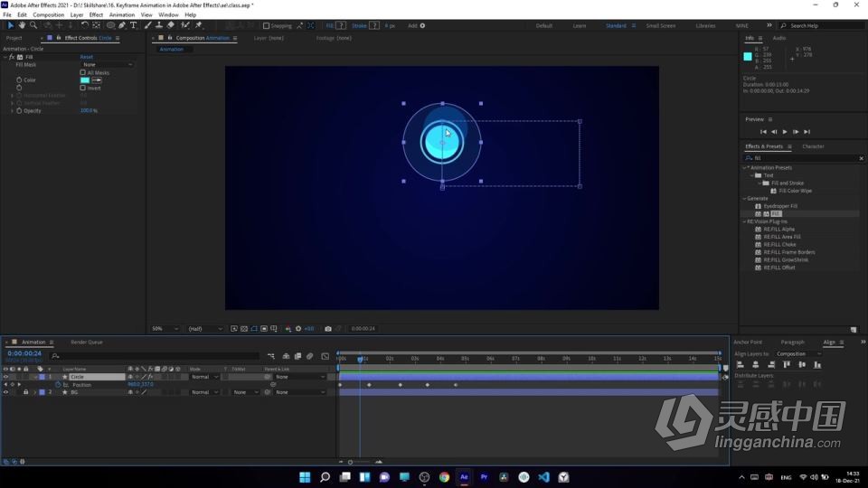This screenshot has height=488, width=868.
Task: Click the Position stopwatch icon
Action: click(x=58, y=385)
